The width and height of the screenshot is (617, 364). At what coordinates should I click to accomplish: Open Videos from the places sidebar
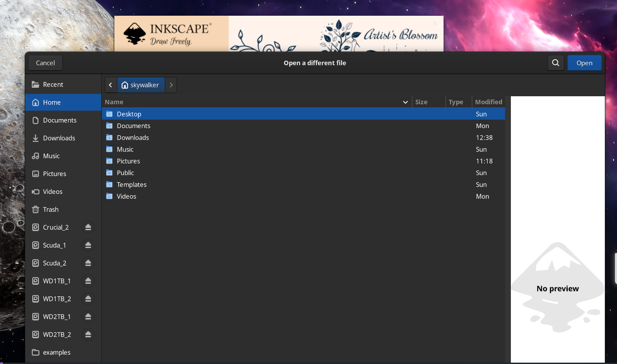(63, 192)
